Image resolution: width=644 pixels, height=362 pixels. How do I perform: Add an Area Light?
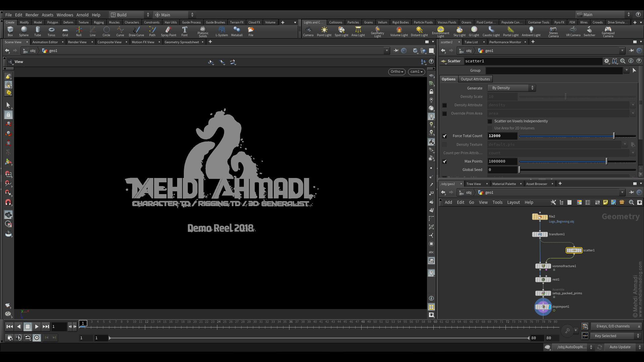tap(358, 31)
